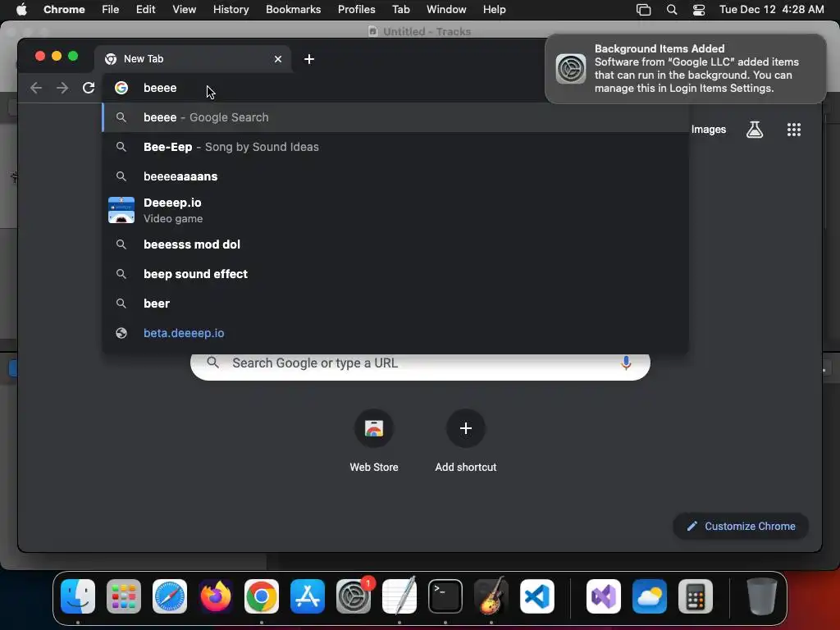
Task: Launch Safari from the Dock
Action: pyautogui.click(x=170, y=596)
